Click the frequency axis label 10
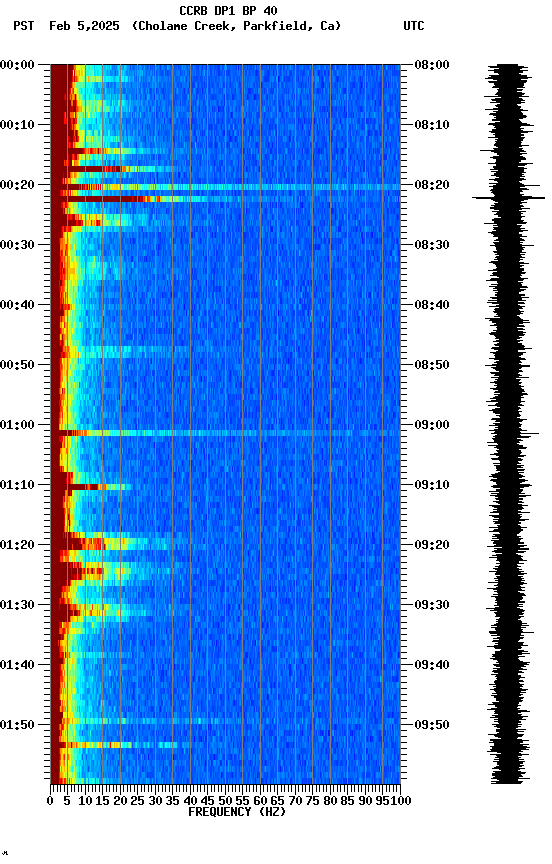Image resolution: width=552 pixels, height=864 pixels. click(x=85, y=801)
